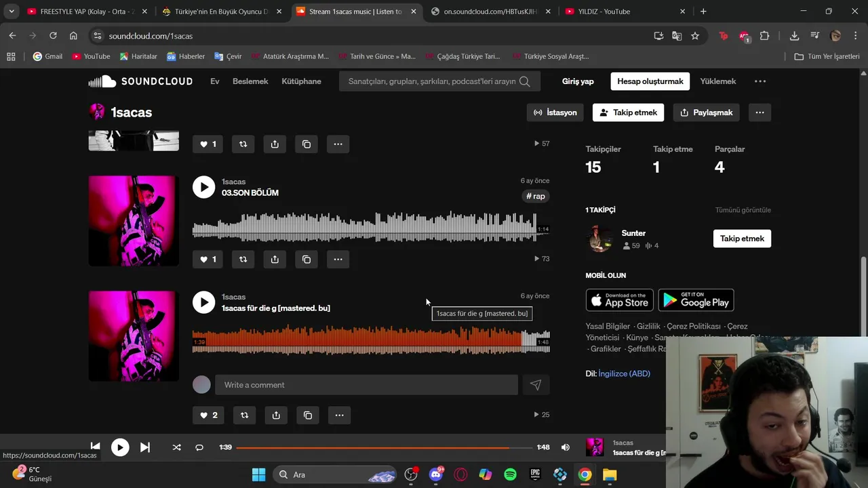868x488 pixels.
Task: Repost the 03.SON BÖLÜM track
Action: (243, 259)
